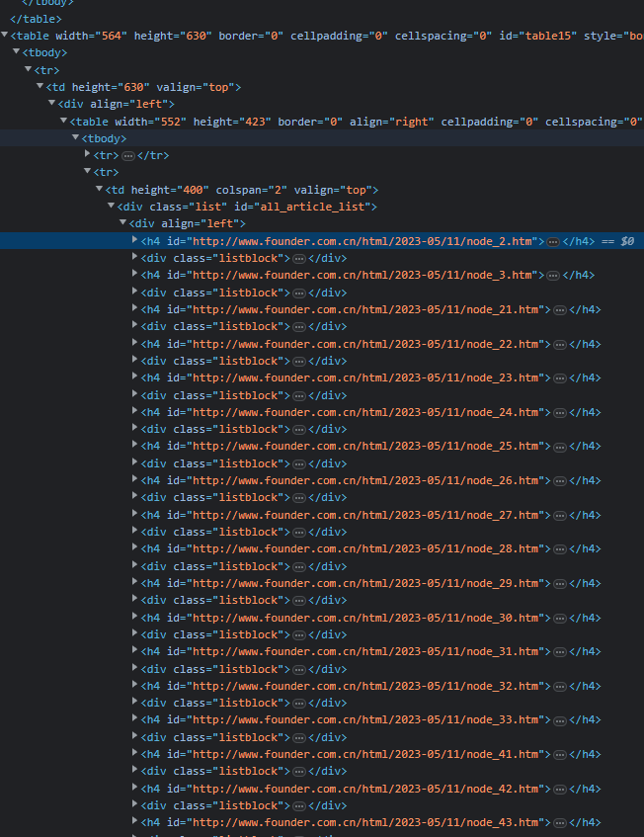Image resolution: width=644 pixels, height=837 pixels.
Task: Expand the h4 node_24.htm element
Action: click(x=135, y=411)
